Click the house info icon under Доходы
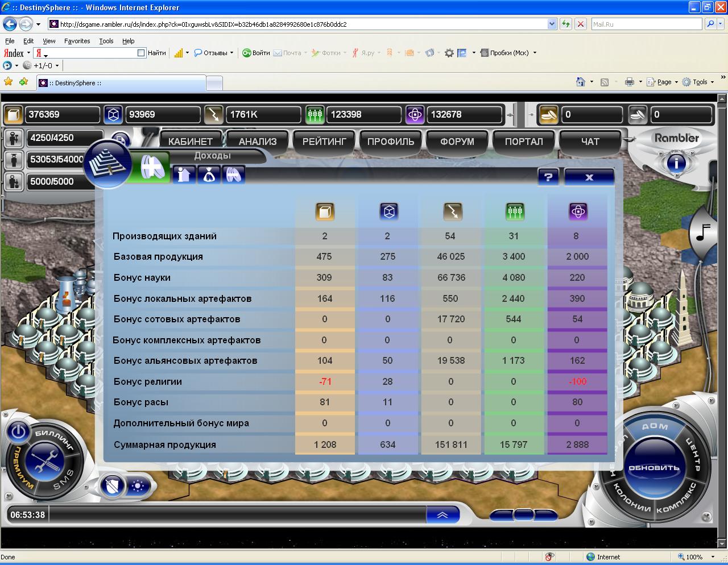 click(184, 175)
